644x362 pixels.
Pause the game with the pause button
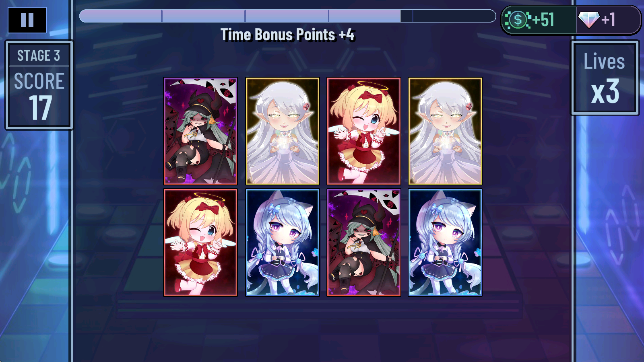click(27, 20)
